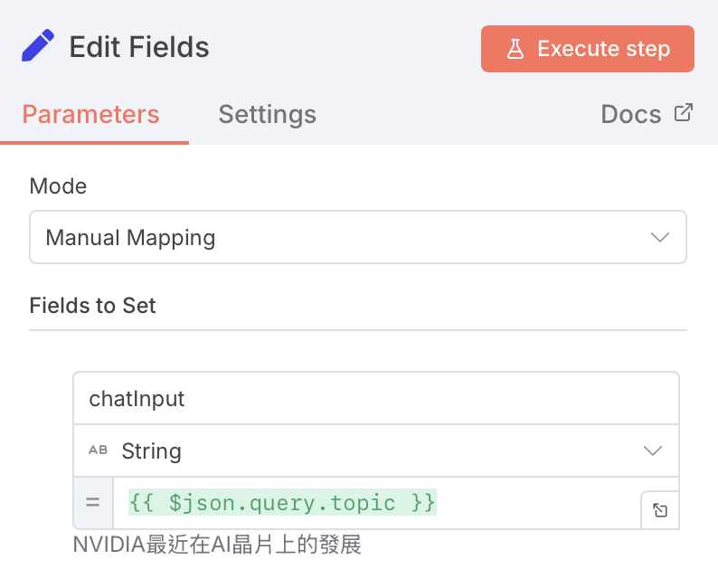Click the equals sign expression icon

(x=93, y=501)
